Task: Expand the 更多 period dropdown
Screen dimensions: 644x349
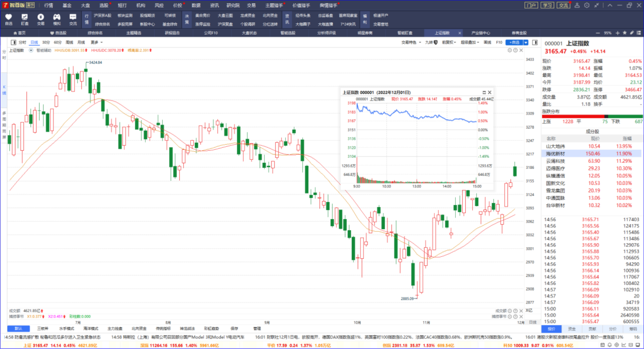Action: (97, 42)
